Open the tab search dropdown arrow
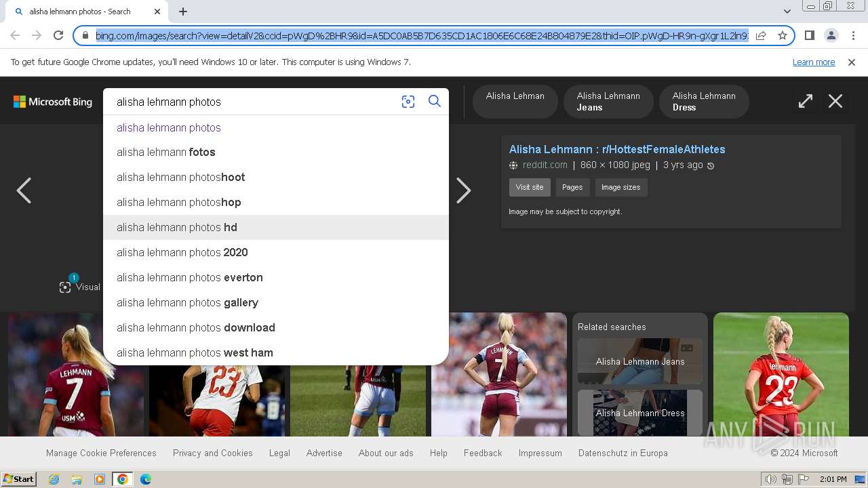Image resolution: width=868 pixels, height=488 pixels. coord(787,12)
